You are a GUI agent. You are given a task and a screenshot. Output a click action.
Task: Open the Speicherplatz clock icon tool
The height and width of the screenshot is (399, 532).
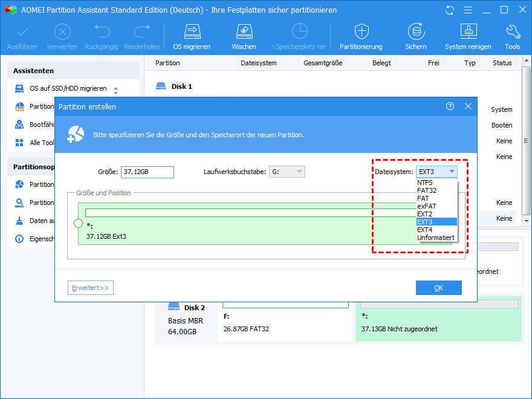(300, 31)
